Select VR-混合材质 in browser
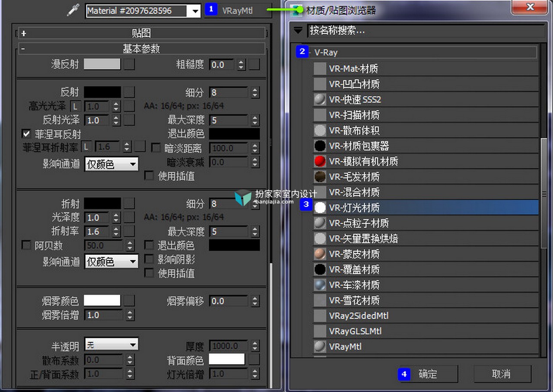The image size is (553, 392). point(426,192)
